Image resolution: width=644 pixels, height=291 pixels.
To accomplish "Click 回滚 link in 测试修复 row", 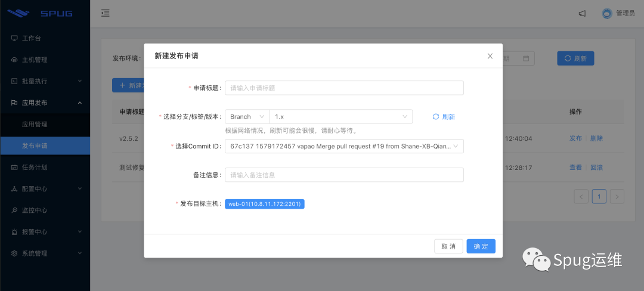I will 596,168.
